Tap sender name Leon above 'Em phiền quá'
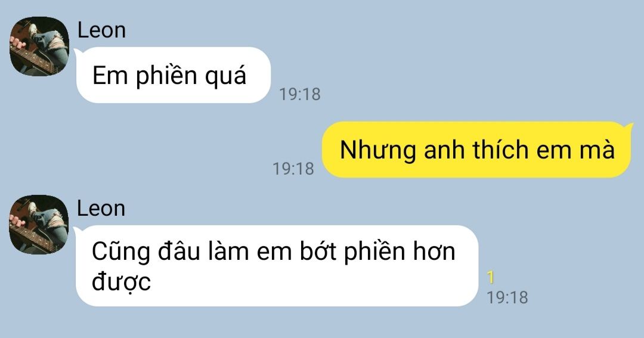Image resolution: width=644 pixels, height=338 pixels. click(x=101, y=30)
